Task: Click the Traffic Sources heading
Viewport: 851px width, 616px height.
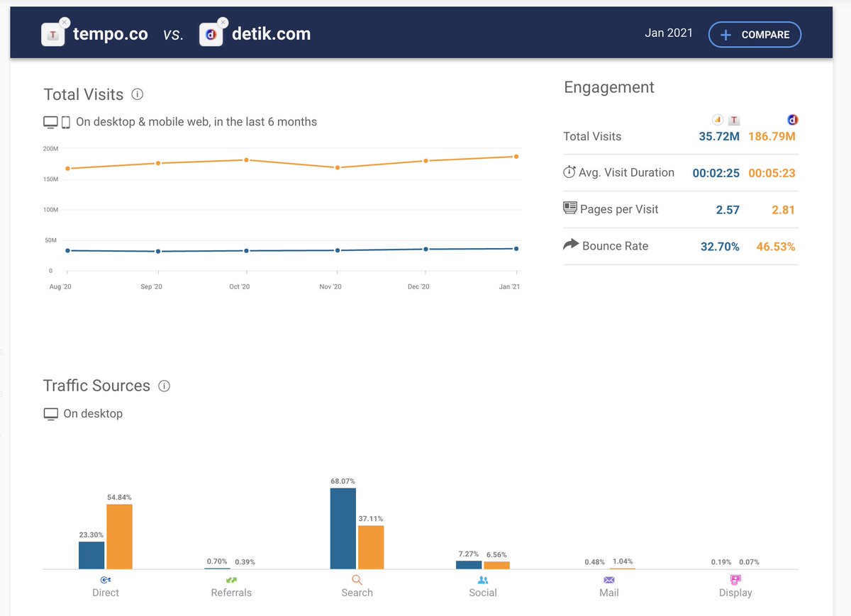Action: [96, 386]
